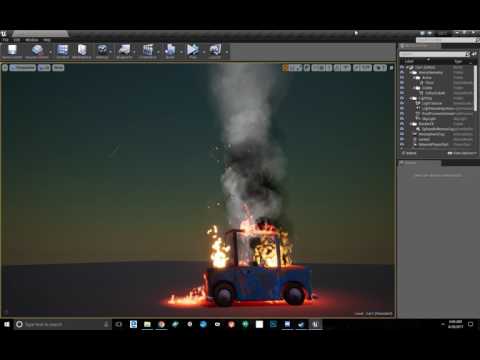The width and height of the screenshot is (480, 360).
Task: Open the Settings toolbar icon
Action: tap(102, 51)
